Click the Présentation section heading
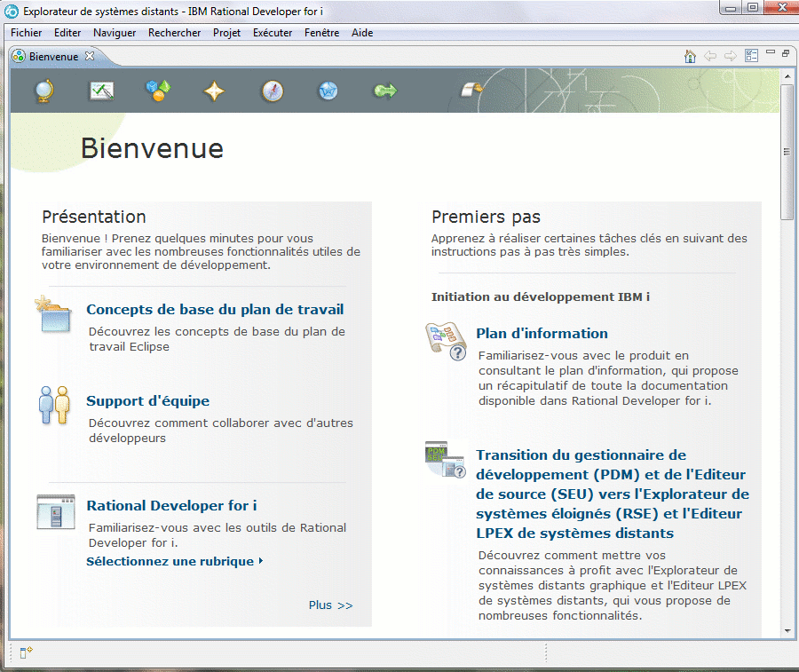The height and width of the screenshot is (672, 799). tap(94, 217)
